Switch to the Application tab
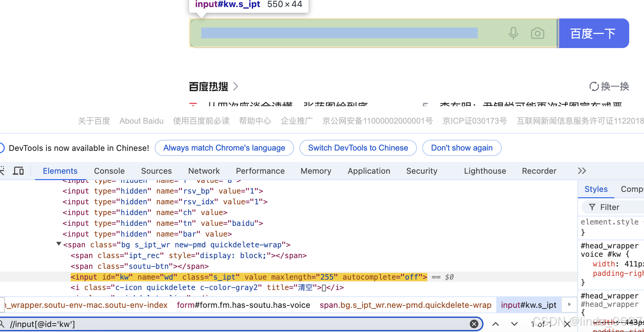This screenshot has width=644, height=332. coord(369,171)
